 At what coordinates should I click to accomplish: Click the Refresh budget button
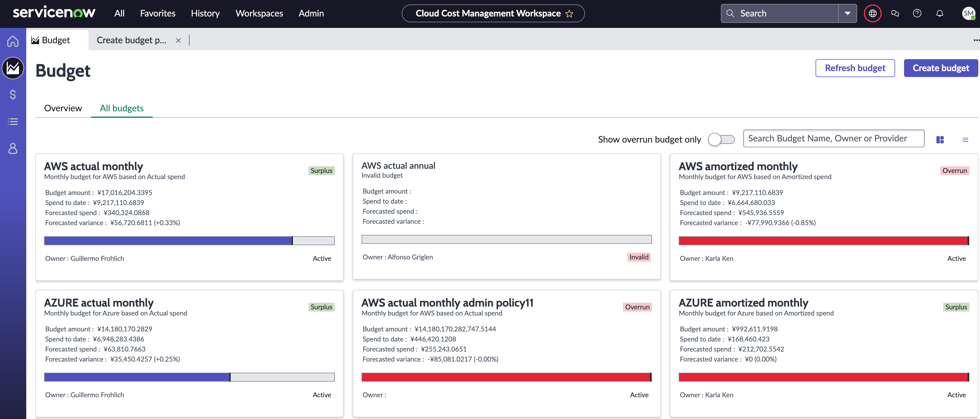click(x=855, y=68)
